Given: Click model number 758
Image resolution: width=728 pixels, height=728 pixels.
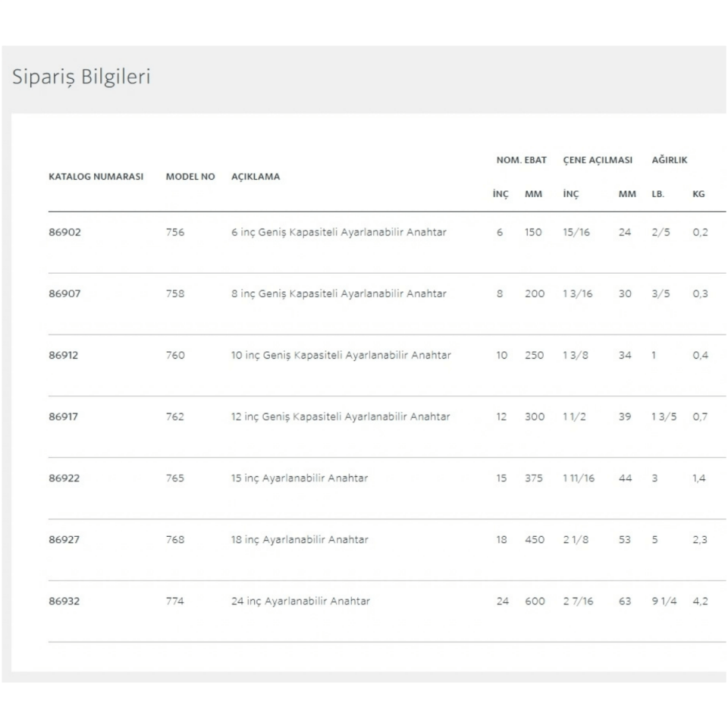Looking at the screenshot, I should click(175, 293).
